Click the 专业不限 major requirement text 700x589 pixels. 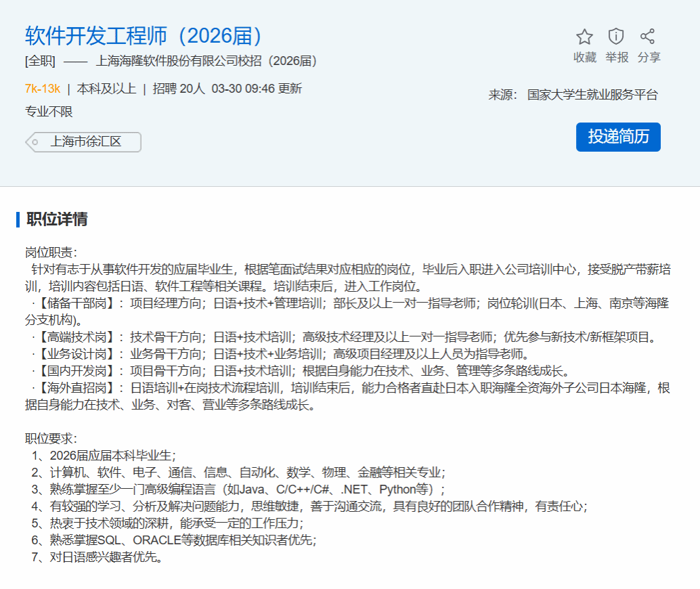pyautogui.click(x=49, y=112)
